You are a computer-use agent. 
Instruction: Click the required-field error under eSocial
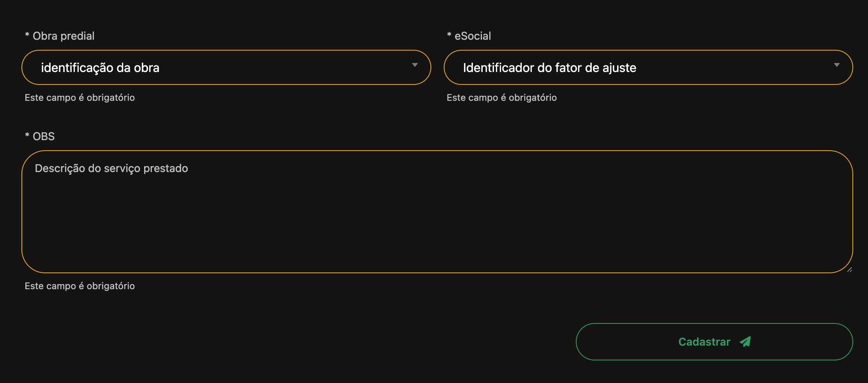(502, 98)
